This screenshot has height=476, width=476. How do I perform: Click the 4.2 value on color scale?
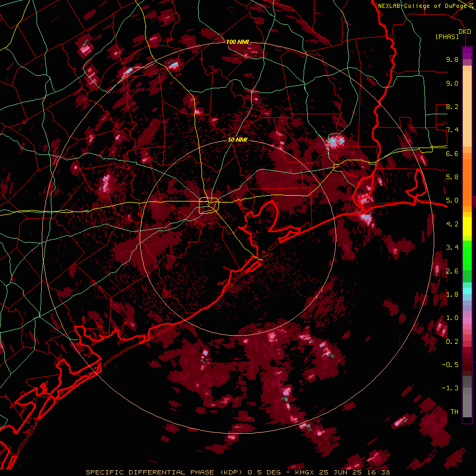click(x=452, y=224)
